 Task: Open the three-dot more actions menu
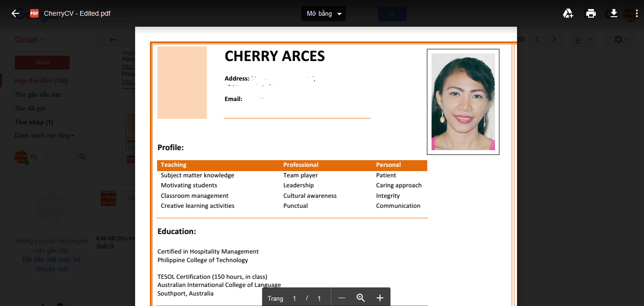[x=636, y=13]
